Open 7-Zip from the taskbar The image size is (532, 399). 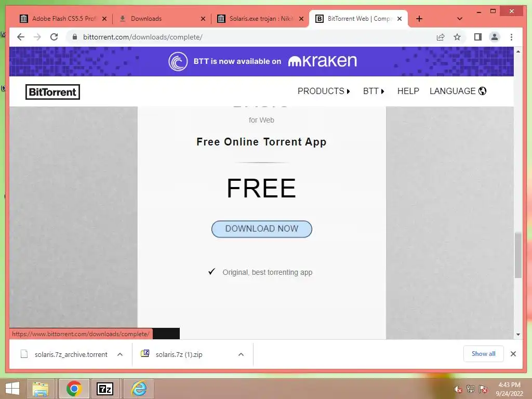(105, 389)
